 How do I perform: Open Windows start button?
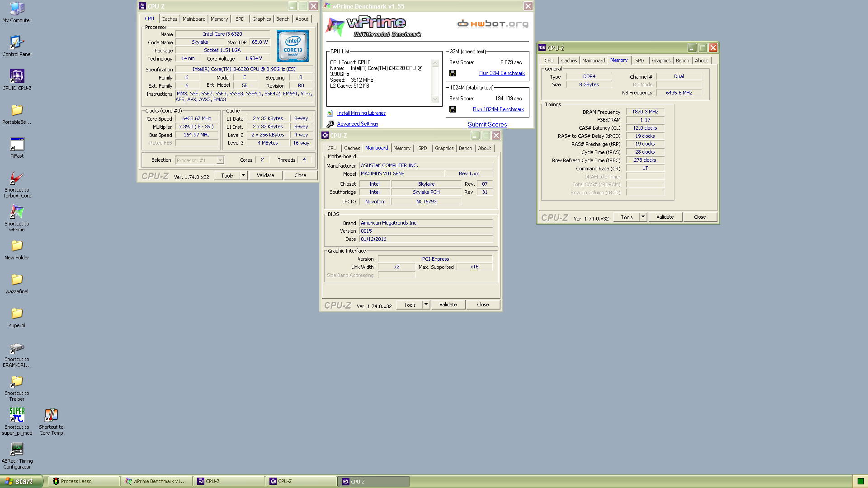coord(21,481)
